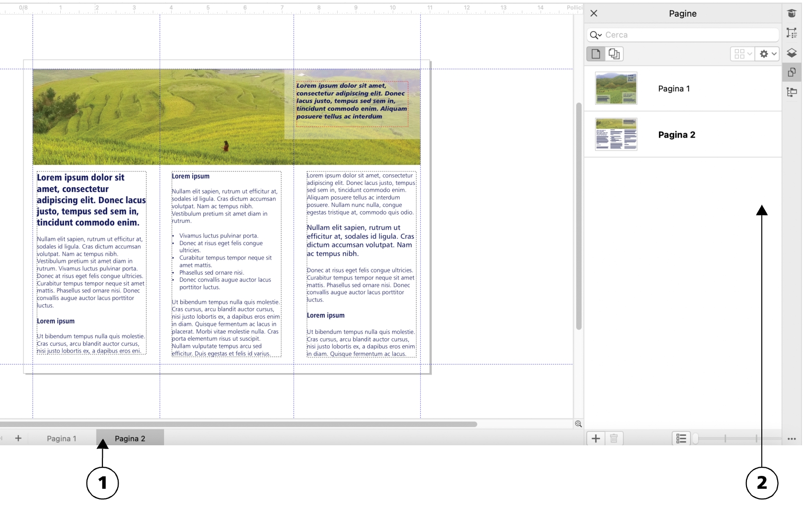
Task: Open the bottom tree-folder docker icon in sidebar
Action: (x=791, y=92)
